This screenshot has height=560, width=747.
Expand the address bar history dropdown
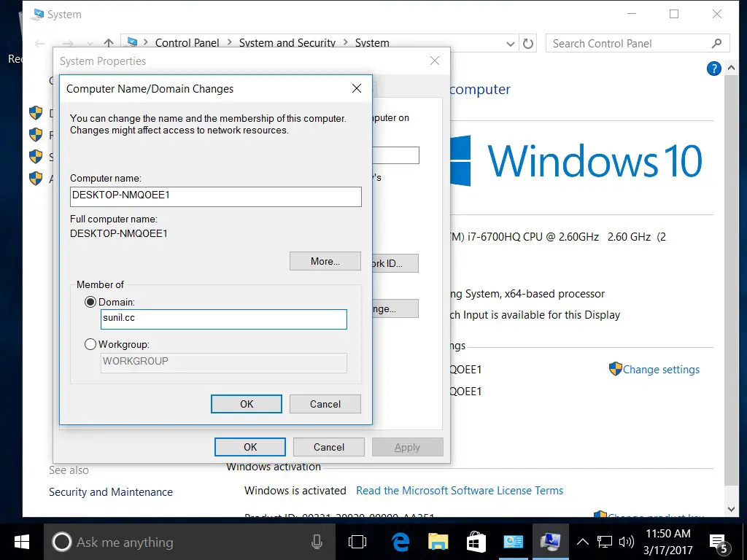[x=510, y=44]
